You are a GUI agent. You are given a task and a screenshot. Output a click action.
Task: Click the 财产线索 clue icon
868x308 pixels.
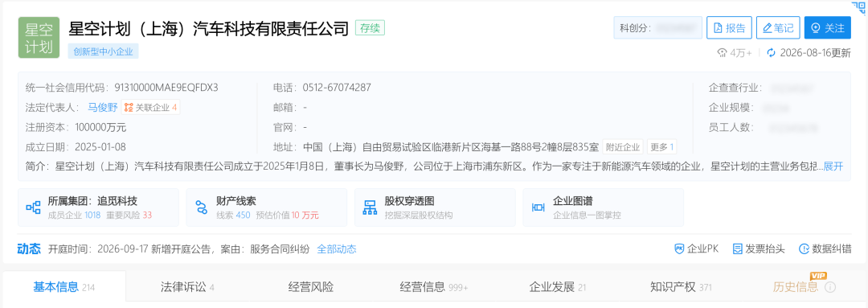202,207
